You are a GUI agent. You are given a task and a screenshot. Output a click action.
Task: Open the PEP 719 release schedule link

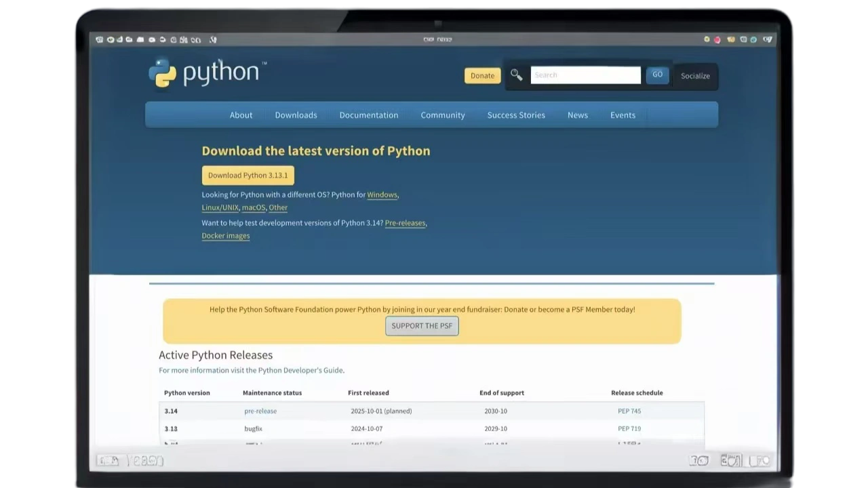(x=629, y=428)
